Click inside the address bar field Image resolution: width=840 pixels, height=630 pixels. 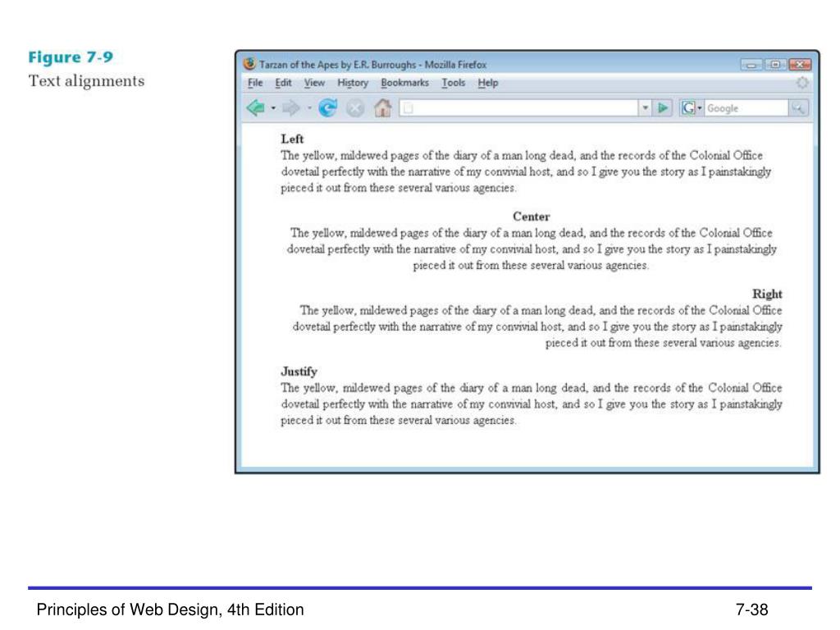click(x=518, y=108)
